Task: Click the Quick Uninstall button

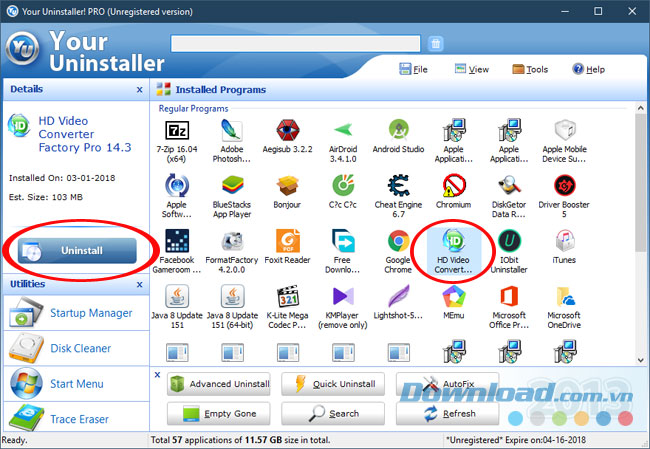Action: [x=333, y=384]
